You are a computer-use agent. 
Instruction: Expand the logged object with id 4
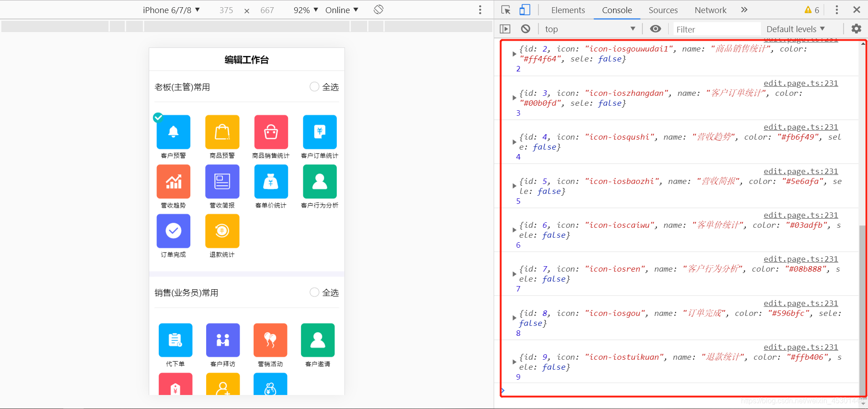[514, 142]
